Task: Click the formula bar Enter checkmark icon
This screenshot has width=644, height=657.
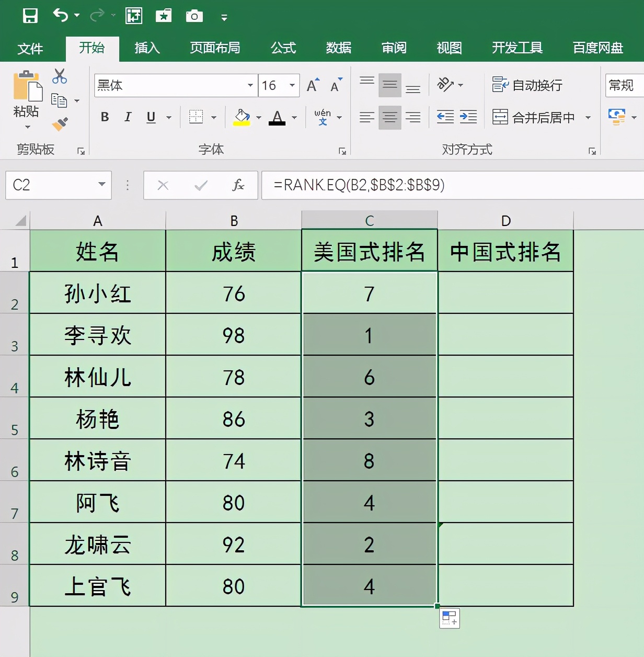Action: [x=201, y=185]
